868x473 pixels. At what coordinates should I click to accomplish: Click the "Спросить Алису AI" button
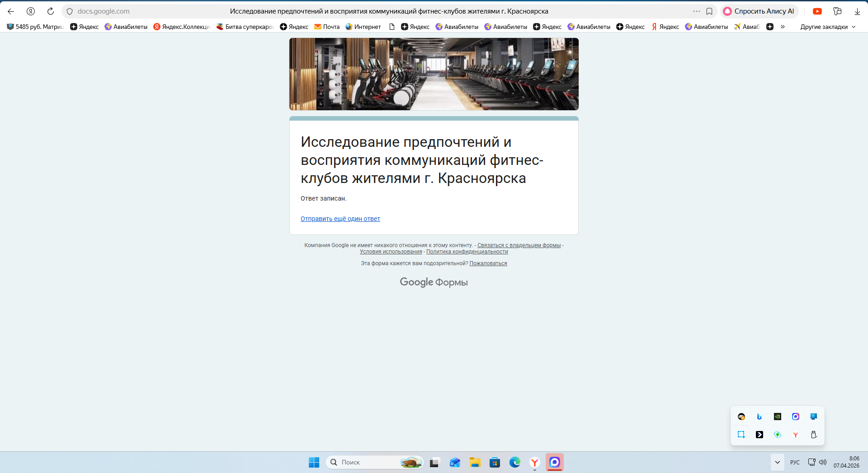759,11
